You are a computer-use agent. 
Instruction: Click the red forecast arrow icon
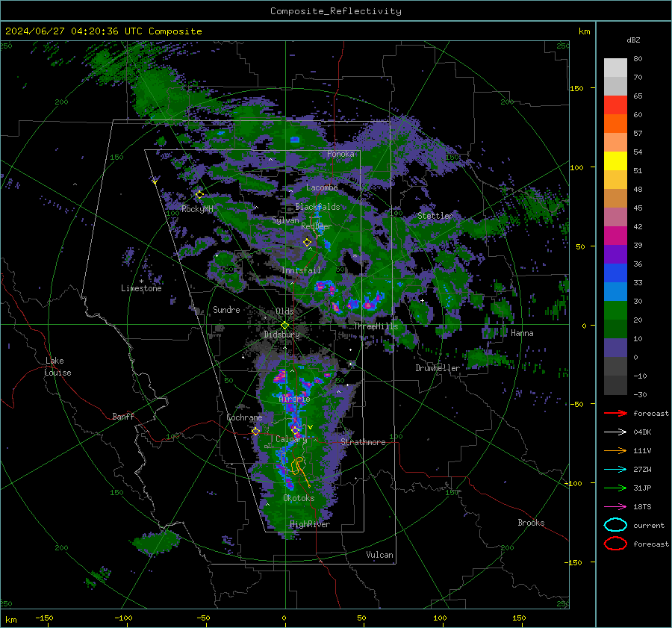pyautogui.click(x=615, y=413)
